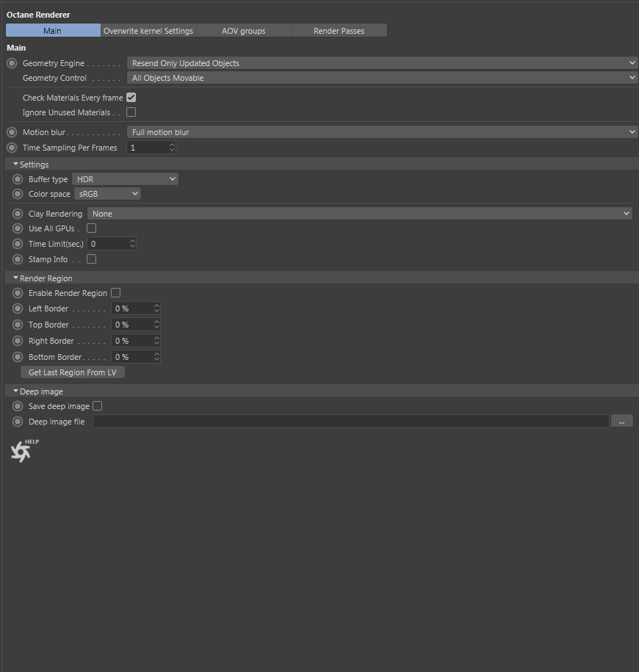Open the Geometry Control dropdown

pos(382,78)
